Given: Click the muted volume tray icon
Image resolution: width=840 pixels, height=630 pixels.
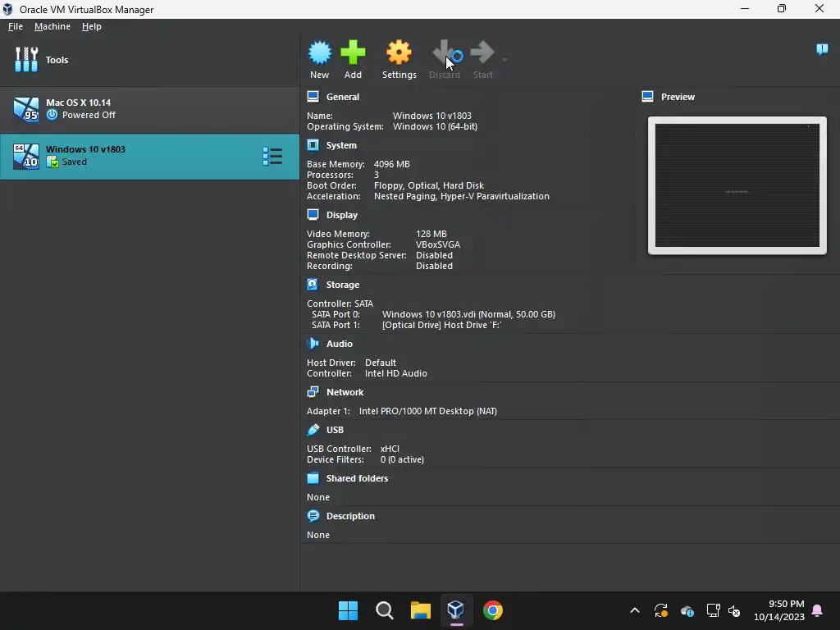Looking at the screenshot, I should (734, 610).
